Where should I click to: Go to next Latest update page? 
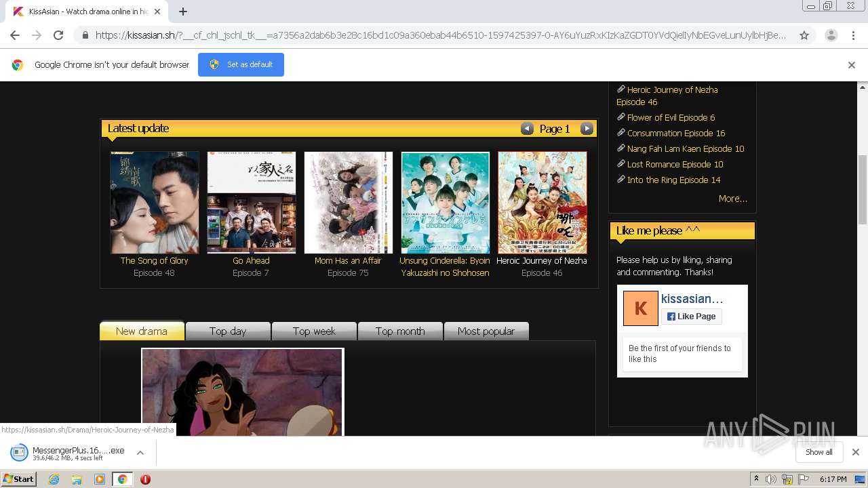point(587,129)
